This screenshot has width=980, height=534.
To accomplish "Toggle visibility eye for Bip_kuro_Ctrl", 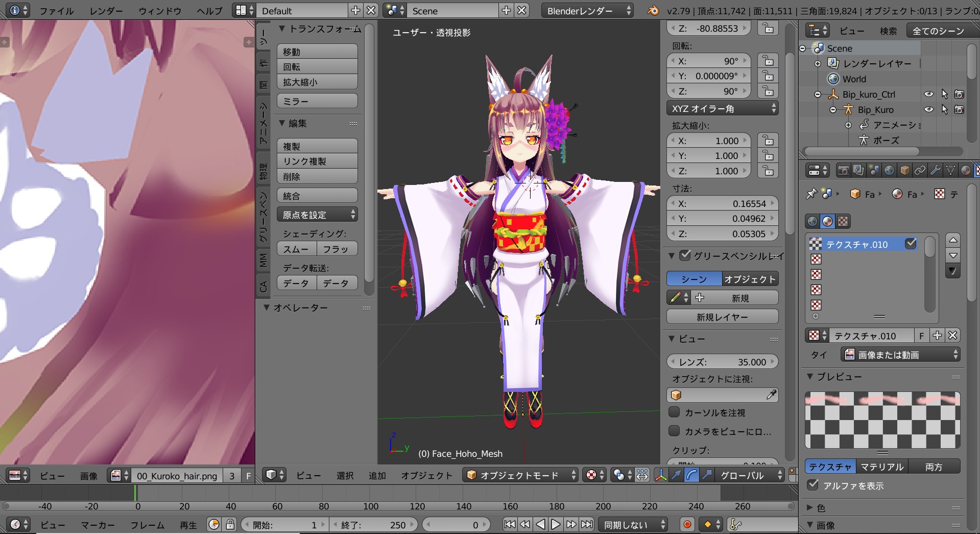I will tap(928, 95).
